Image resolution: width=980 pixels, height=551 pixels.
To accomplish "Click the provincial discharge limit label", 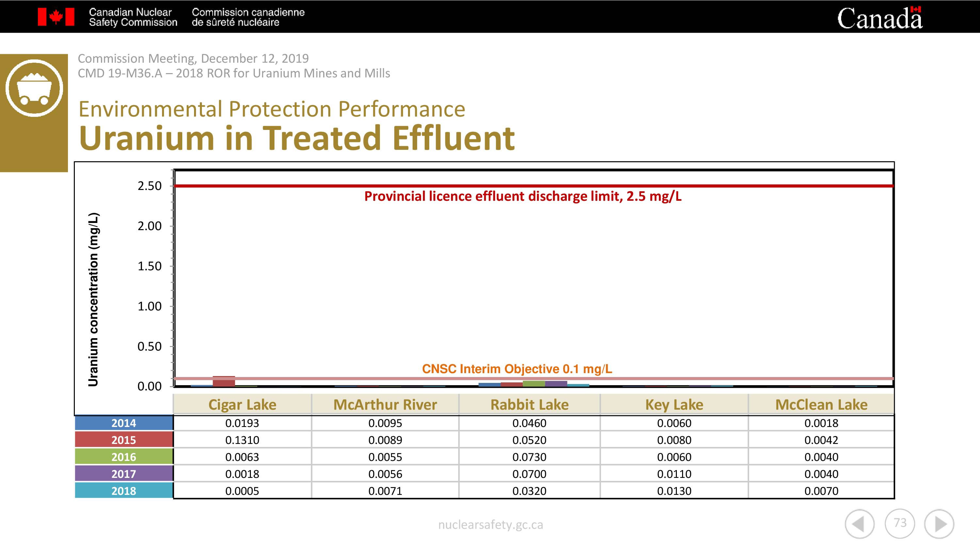I will 523,197.
